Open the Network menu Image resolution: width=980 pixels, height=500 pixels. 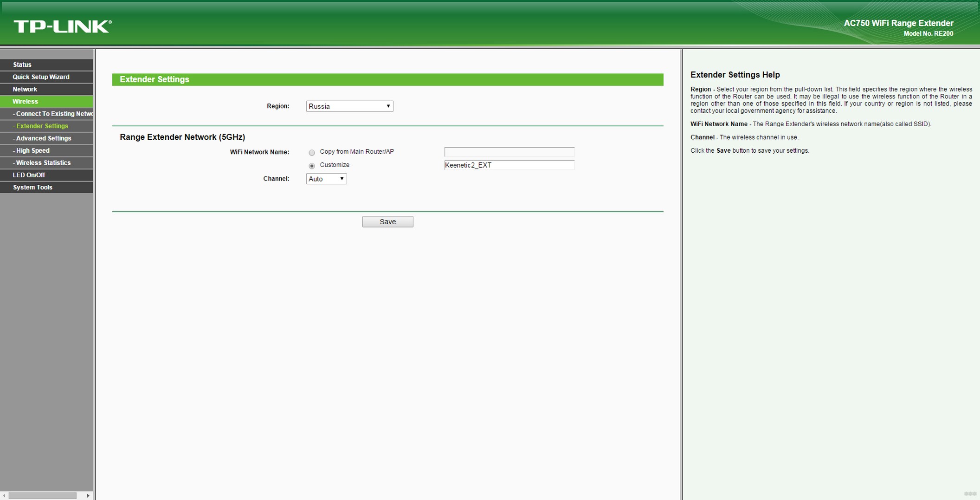[46, 89]
